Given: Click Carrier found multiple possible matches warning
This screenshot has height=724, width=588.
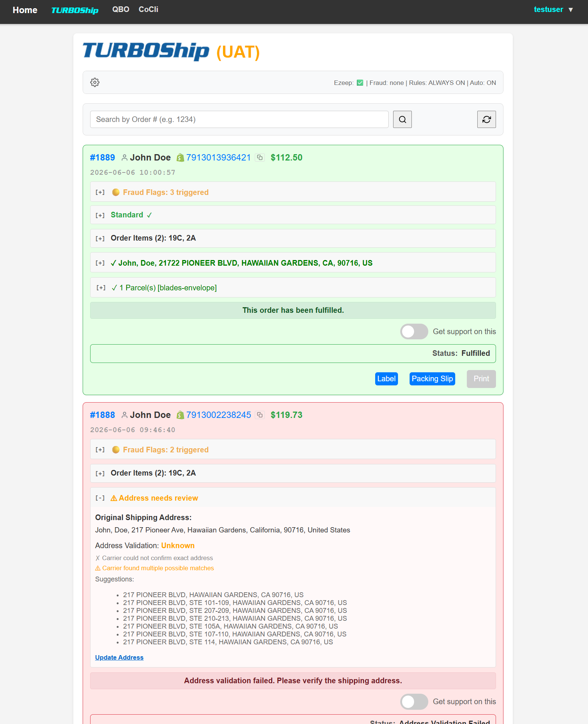Looking at the screenshot, I should point(154,568).
